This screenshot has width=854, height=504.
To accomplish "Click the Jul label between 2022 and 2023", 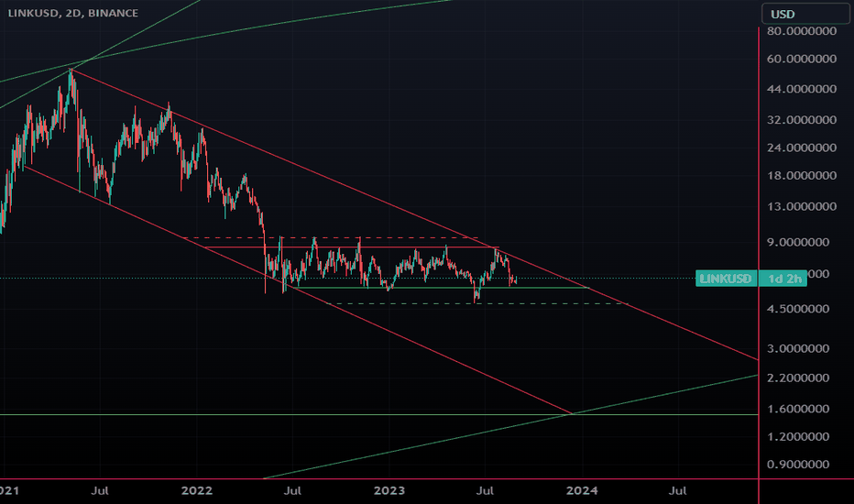I will (x=292, y=491).
